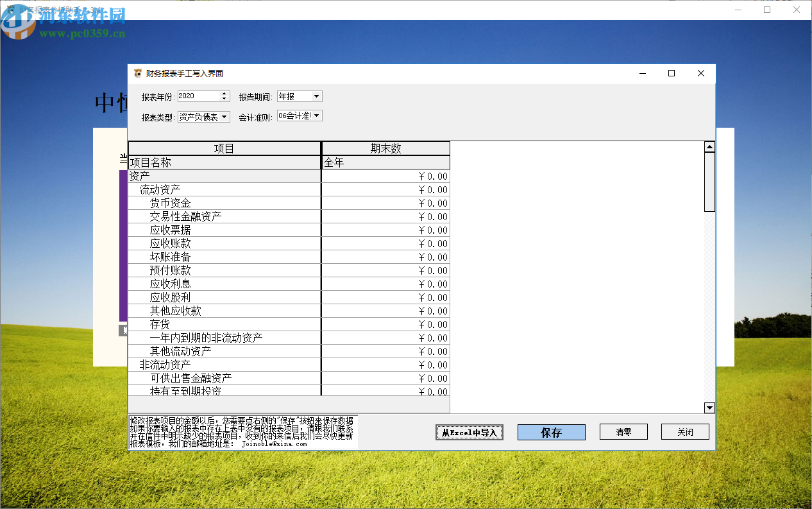The height and width of the screenshot is (509, 812).
Task: Edit the 货币资金 amount field
Action: tap(385, 203)
